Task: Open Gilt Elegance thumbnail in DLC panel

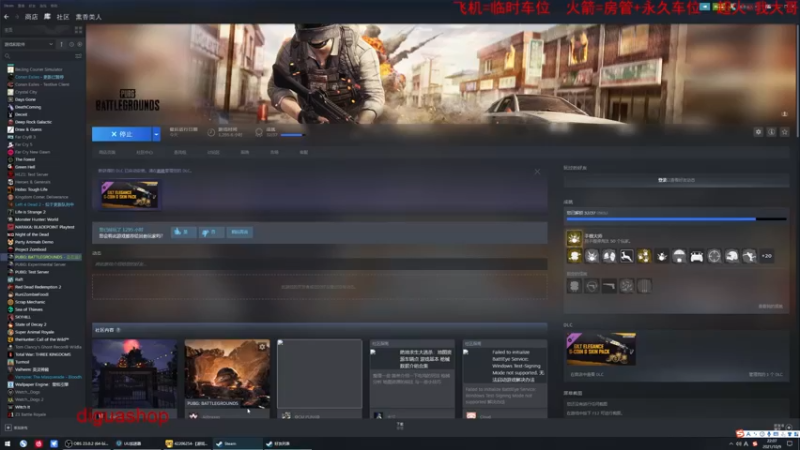Action: (x=601, y=349)
